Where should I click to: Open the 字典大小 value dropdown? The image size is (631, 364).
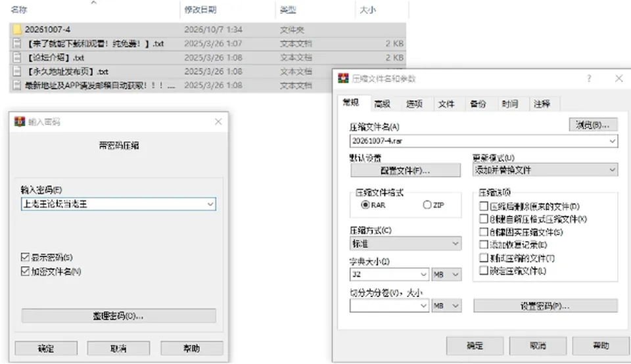click(x=423, y=274)
